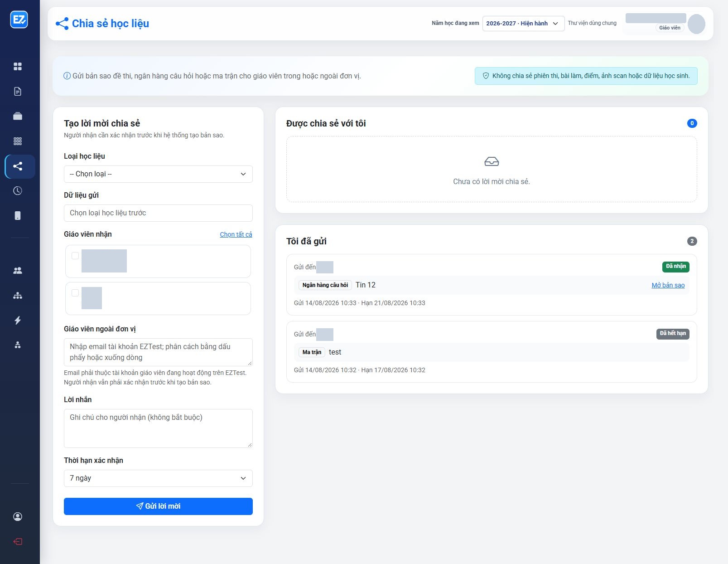The image size is (728, 564).
Task: Click the red logout icon in sidebar
Action: pyautogui.click(x=18, y=542)
